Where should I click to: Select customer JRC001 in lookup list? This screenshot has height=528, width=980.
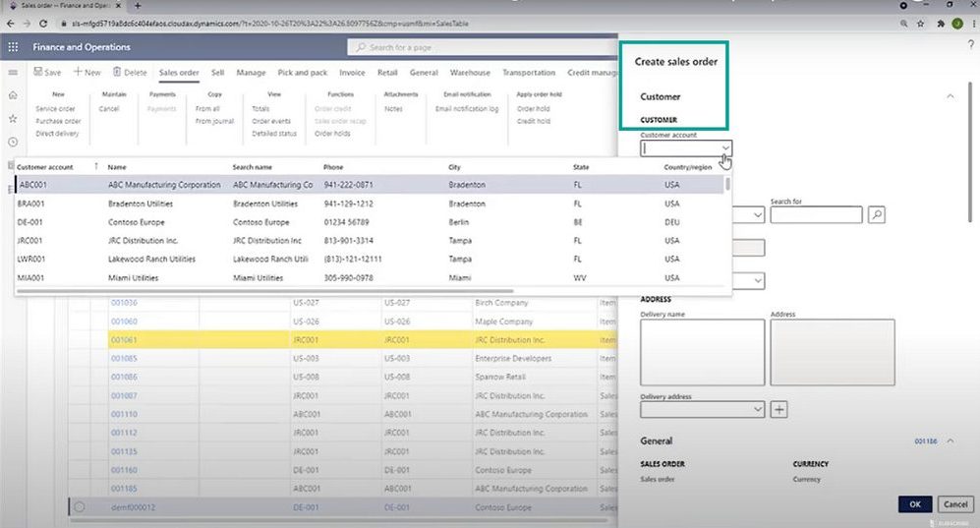pos(32,241)
